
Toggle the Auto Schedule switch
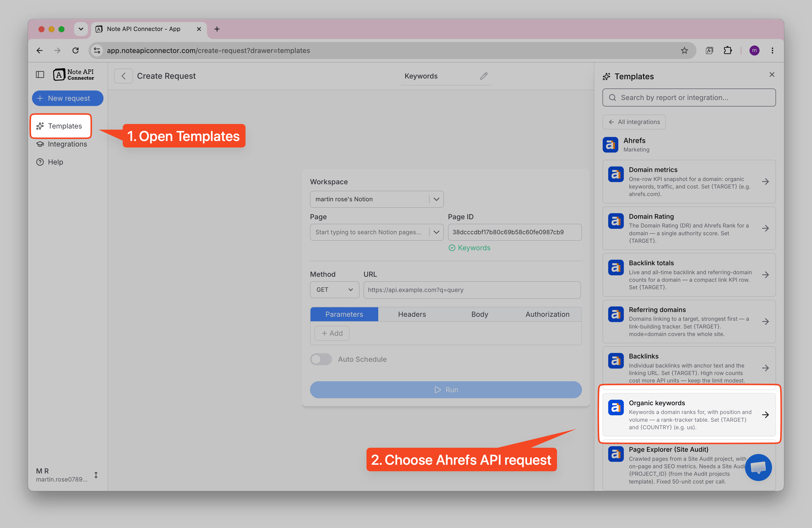[321, 359]
